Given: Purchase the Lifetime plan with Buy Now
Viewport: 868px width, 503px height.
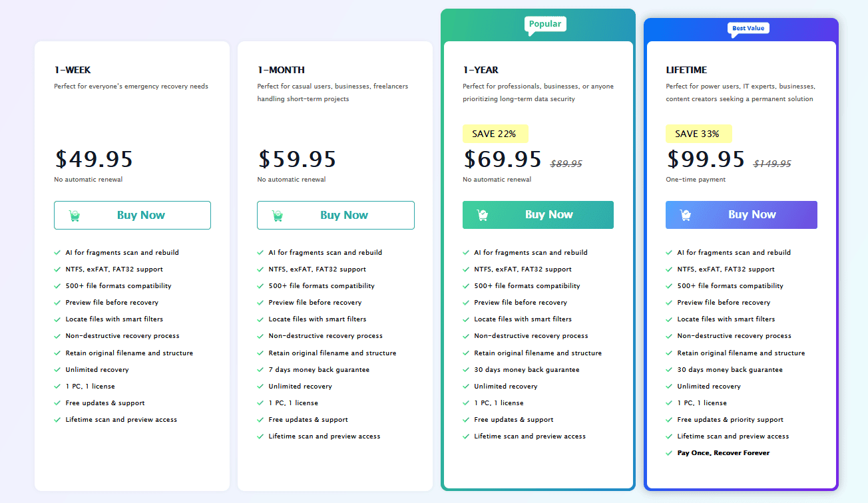Looking at the screenshot, I should point(741,215).
